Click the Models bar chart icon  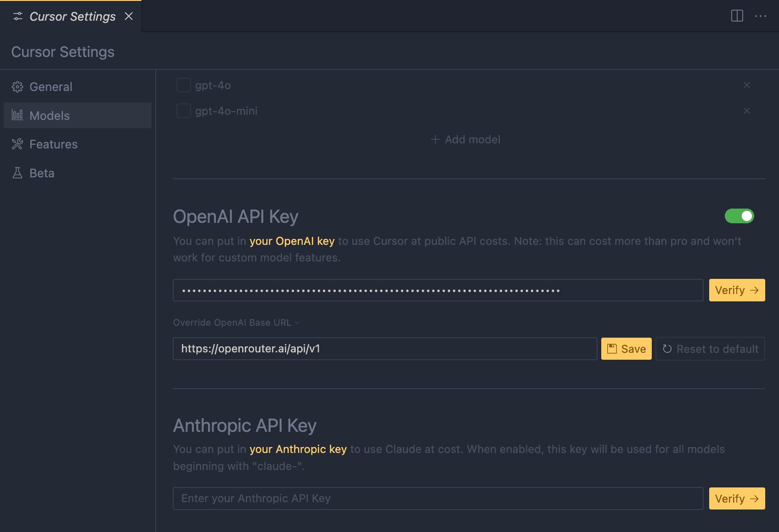(17, 115)
